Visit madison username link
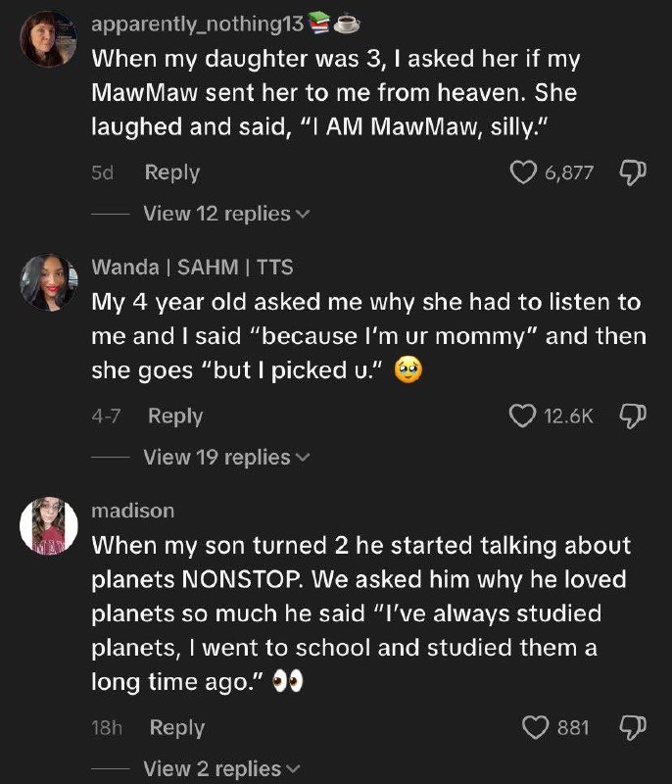The height and width of the screenshot is (784, 672). pos(133,511)
